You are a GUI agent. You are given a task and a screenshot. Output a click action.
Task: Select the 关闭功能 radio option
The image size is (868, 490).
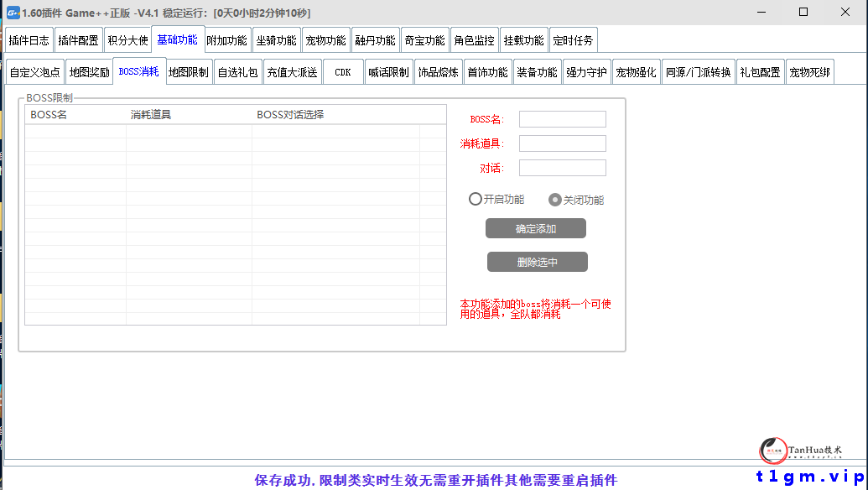(554, 199)
